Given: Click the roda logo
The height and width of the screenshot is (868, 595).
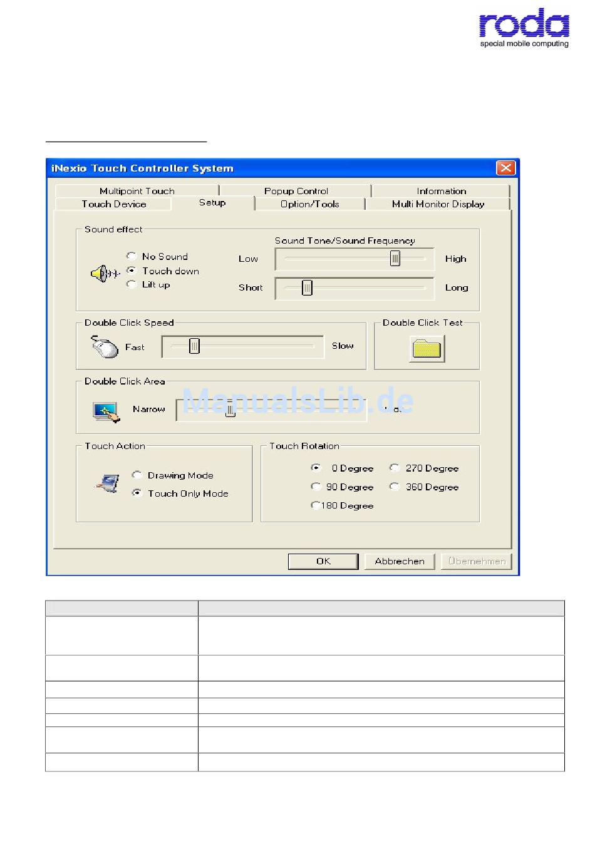Looking at the screenshot, I should point(524,28).
